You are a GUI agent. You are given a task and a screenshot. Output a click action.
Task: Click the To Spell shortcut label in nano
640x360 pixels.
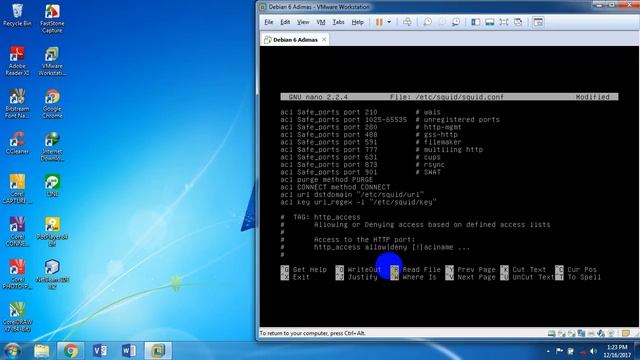(x=584, y=277)
